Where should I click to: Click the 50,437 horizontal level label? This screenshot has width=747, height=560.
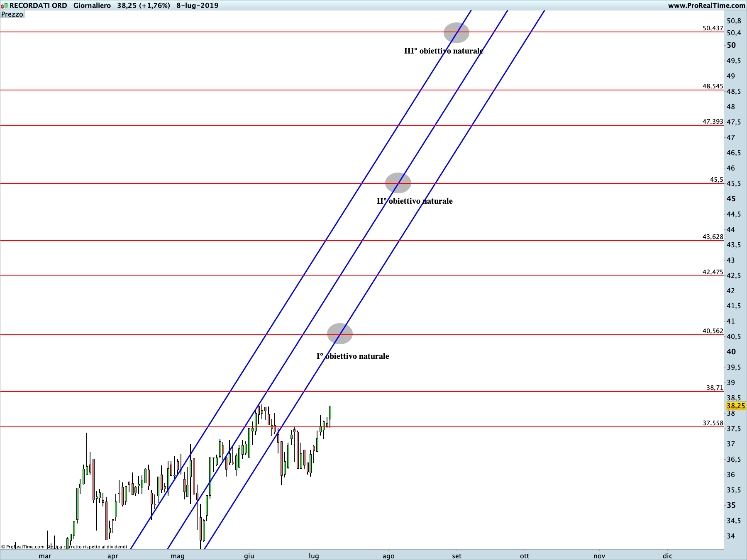[713, 28]
